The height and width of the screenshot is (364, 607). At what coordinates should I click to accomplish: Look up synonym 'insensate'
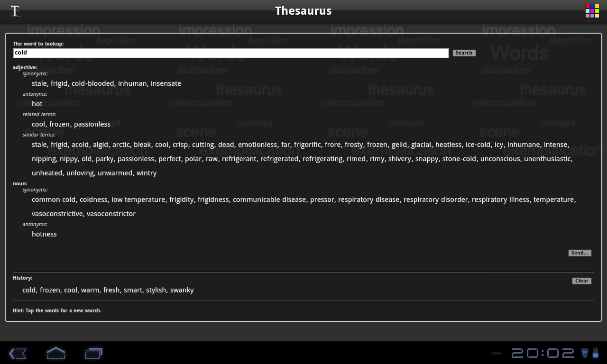[x=166, y=83]
